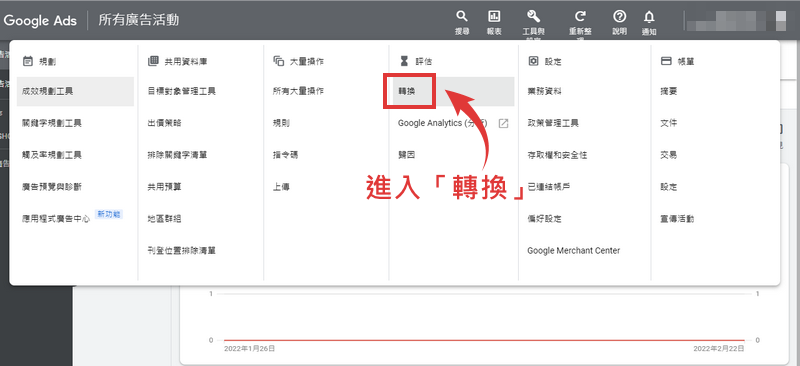Open 刊登位置排除清單

[x=182, y=251]
